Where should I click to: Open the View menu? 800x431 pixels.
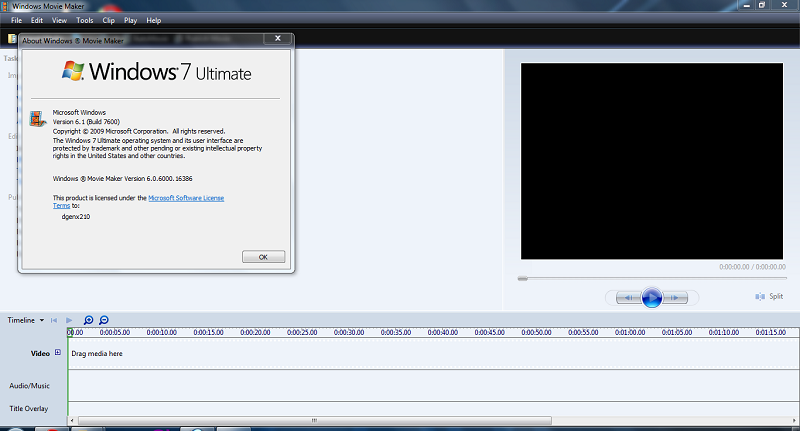click(x=59, y=20)
